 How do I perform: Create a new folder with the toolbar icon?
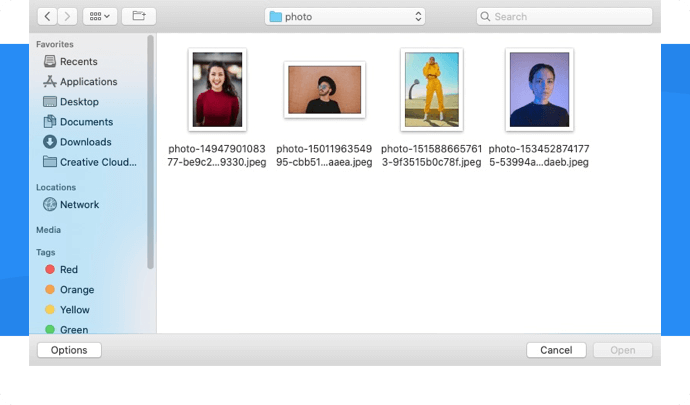tap(139, 17)
